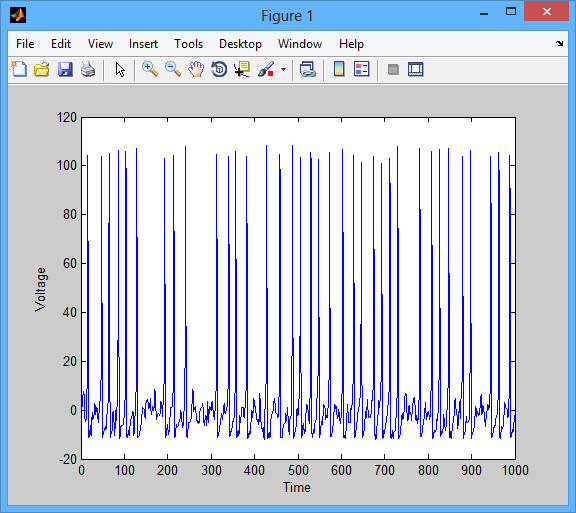Select the Brush data tool icon

(266, 69)
